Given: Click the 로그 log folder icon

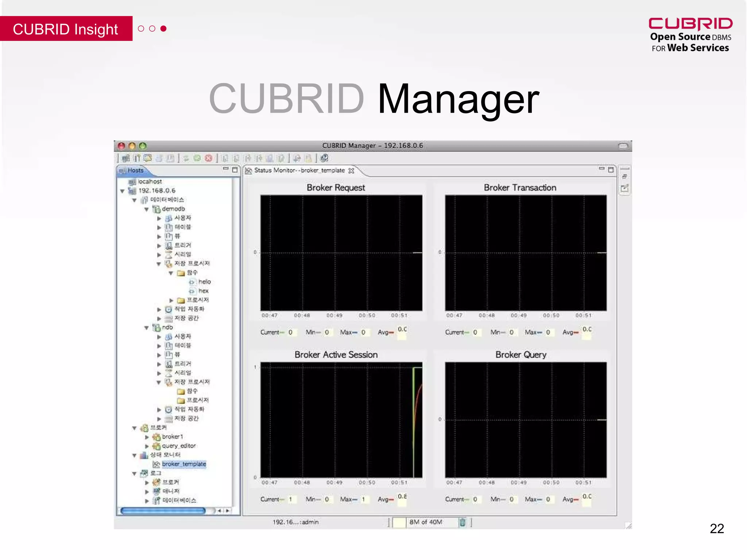Looking at the screenshot, I should point(144,473).
